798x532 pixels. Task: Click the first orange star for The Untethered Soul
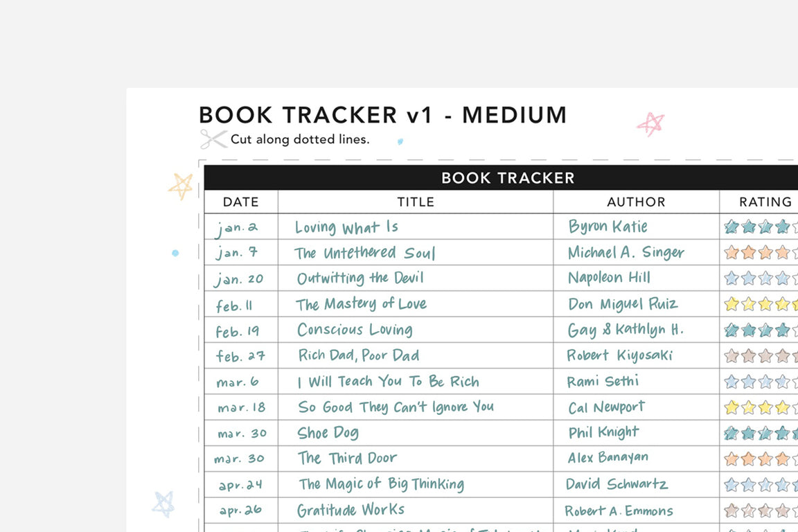click(731, 252)
